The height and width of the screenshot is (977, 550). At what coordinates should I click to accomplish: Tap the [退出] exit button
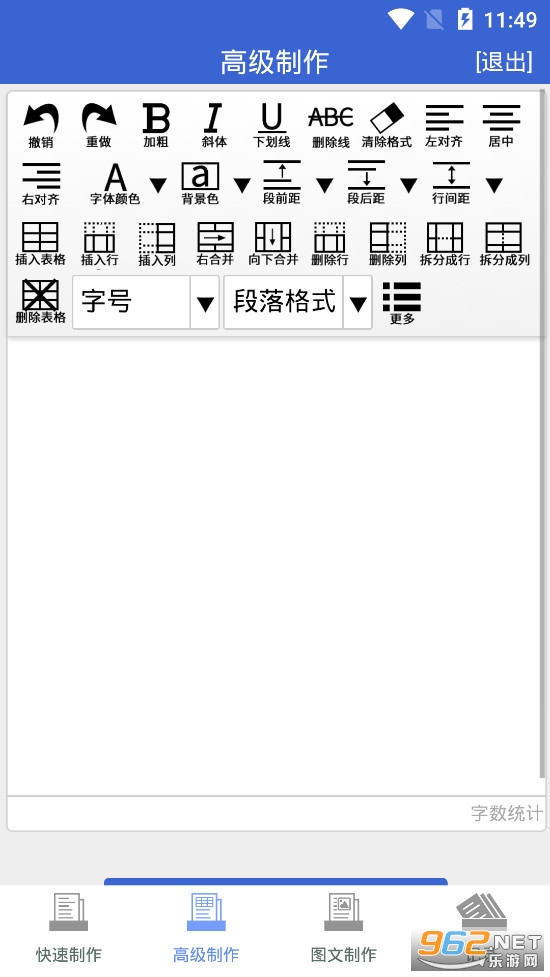504,62
